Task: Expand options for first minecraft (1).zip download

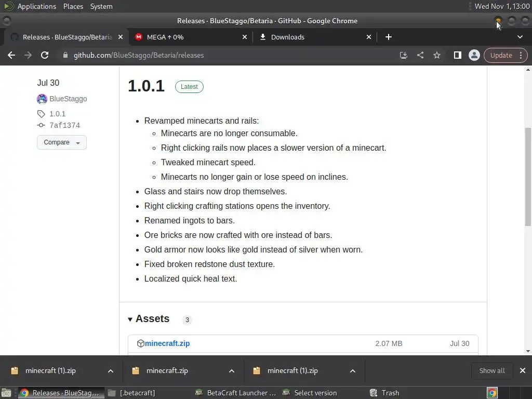Action: pos(111,371)
